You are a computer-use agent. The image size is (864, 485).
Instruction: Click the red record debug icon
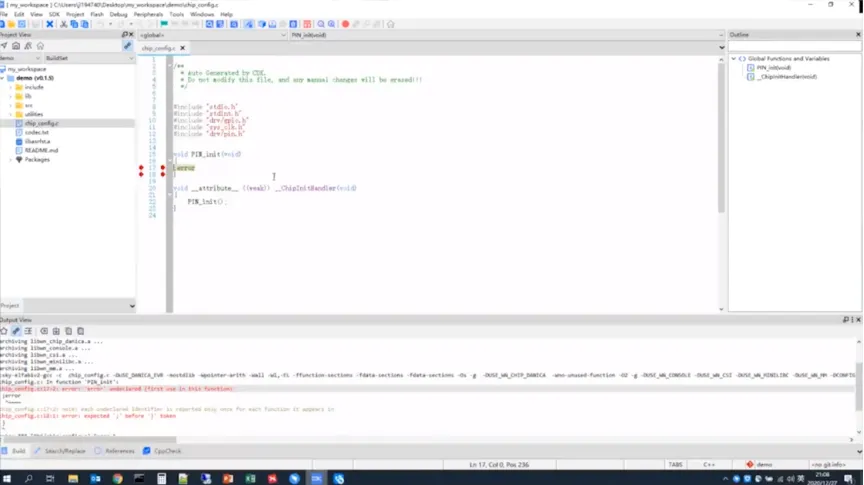[x=345, y=24]
